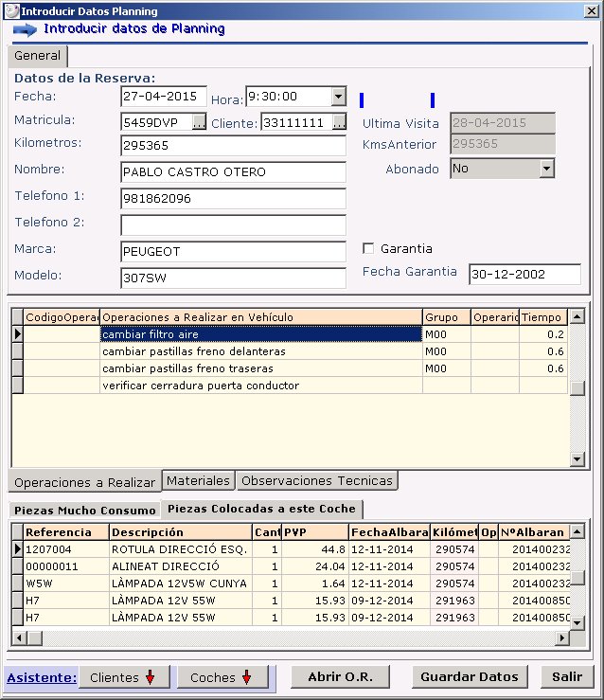This screenshot has height=700, width=604.
Task: Click the Abrir O.R. button
Action: [340, 676]
